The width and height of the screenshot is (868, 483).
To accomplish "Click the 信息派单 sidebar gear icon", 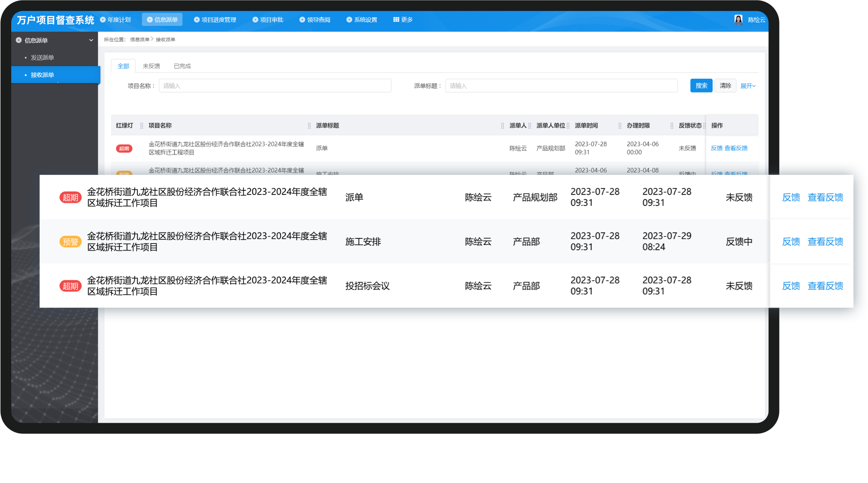I will 18,40.
